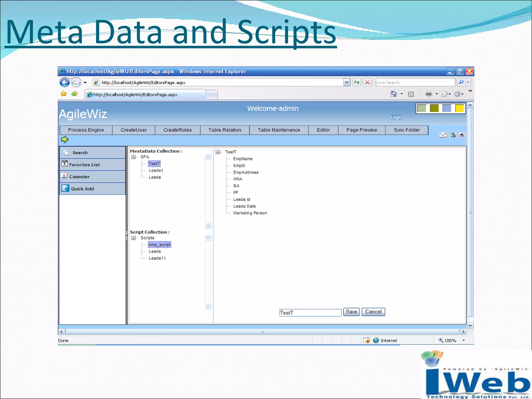Click the address bar URL field
The height and width of the screenshot is (399, 532).
(x=218, y=82)
